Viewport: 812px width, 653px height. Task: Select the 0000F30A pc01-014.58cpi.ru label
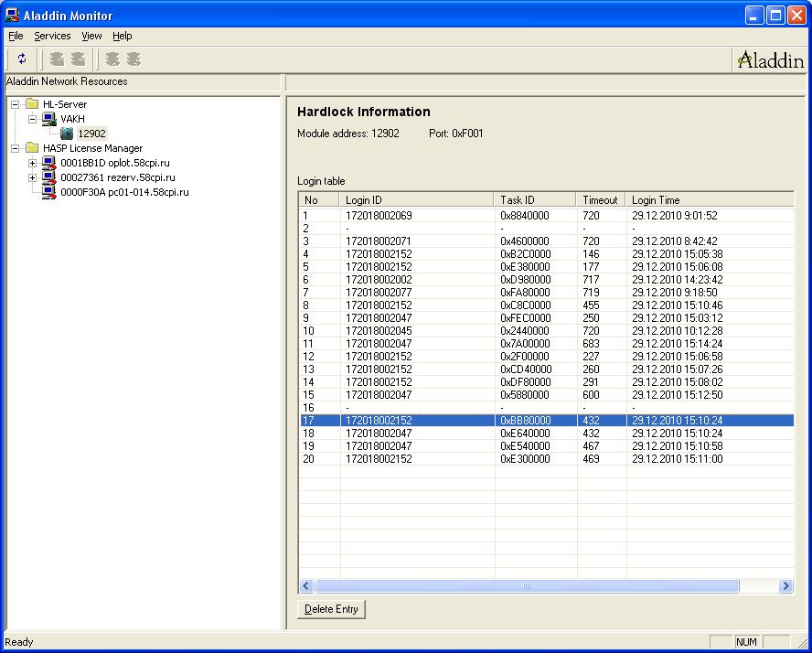pyautogui.click(x=124, y=192)
